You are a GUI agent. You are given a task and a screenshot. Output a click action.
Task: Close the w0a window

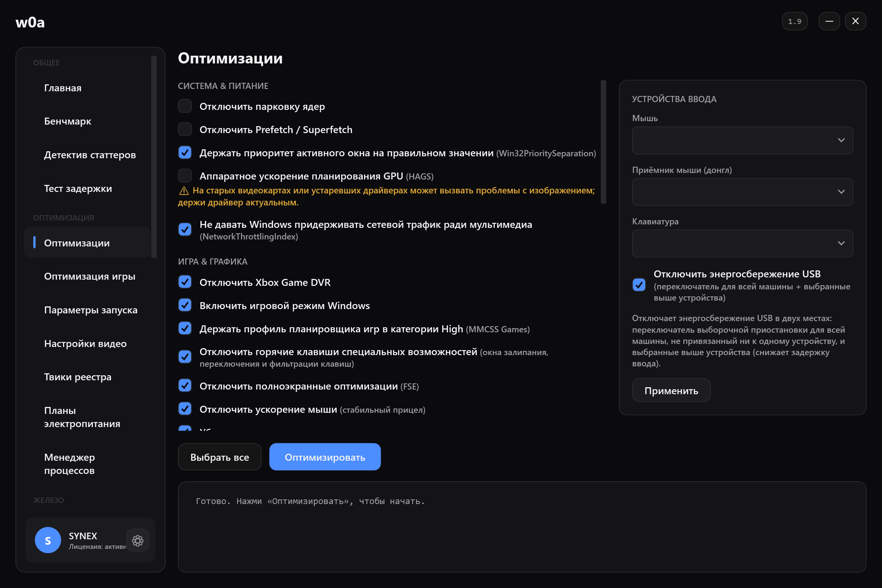coord(855,21)
